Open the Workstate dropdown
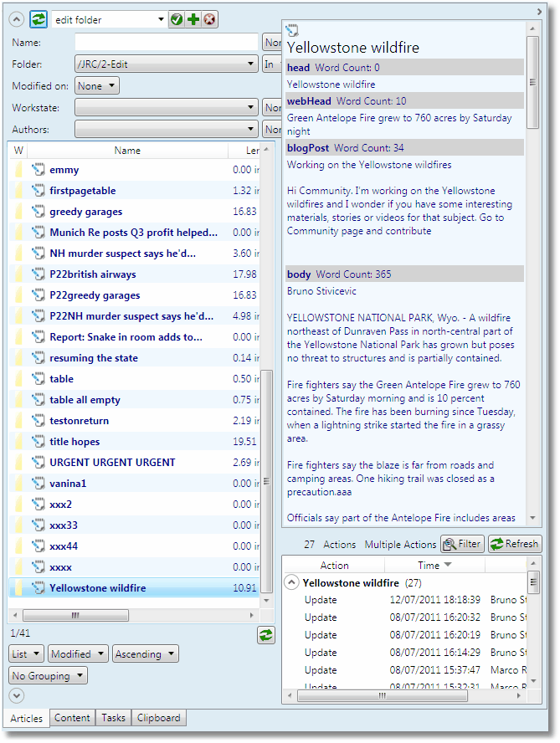 point(166,108)
